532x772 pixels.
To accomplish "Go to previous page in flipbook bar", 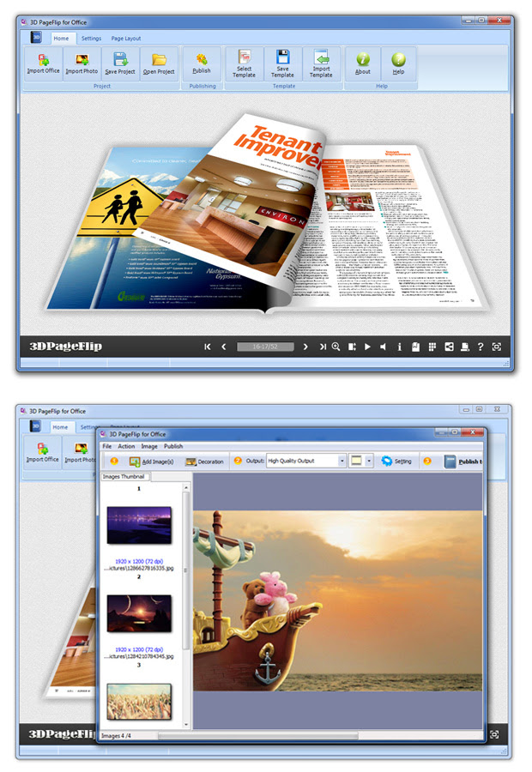I will point(224,347).
